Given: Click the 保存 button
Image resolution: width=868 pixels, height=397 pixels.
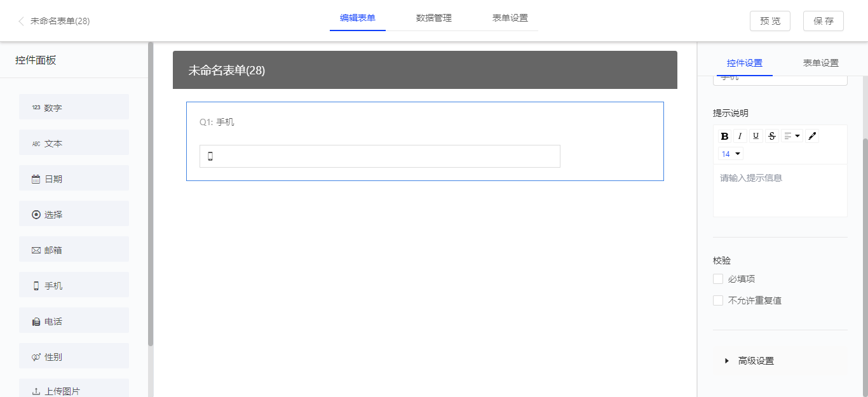Looking at the screenshot, I should pos(823,21).
